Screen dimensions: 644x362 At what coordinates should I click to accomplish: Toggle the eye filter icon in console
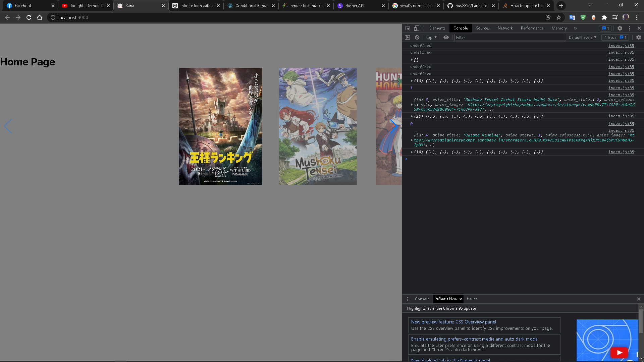(446, 37)
